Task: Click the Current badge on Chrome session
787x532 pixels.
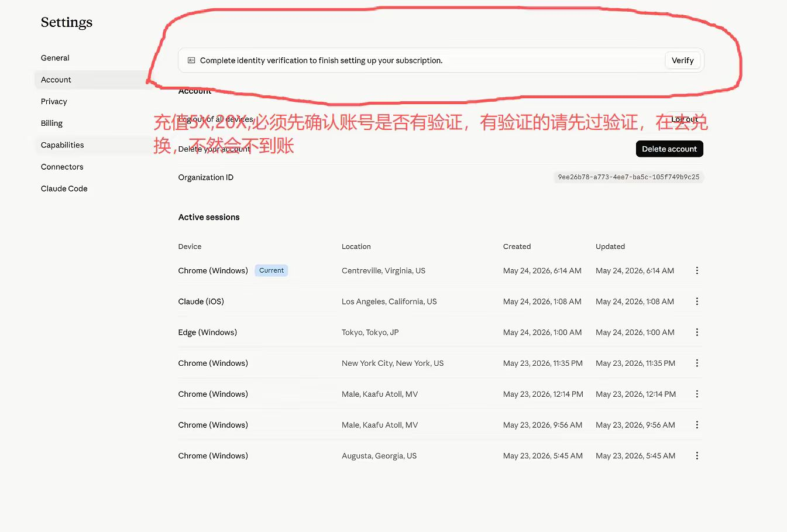Action: 272,270
